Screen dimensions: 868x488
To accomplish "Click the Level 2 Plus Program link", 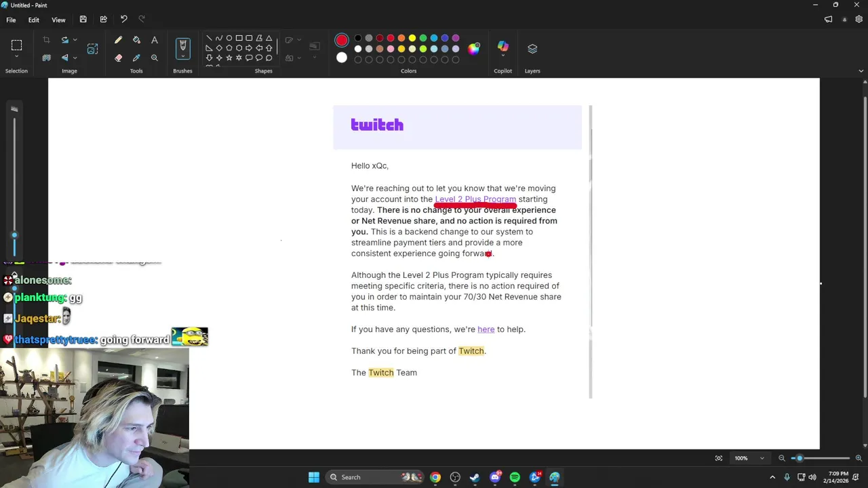I will tap(475, 199).
